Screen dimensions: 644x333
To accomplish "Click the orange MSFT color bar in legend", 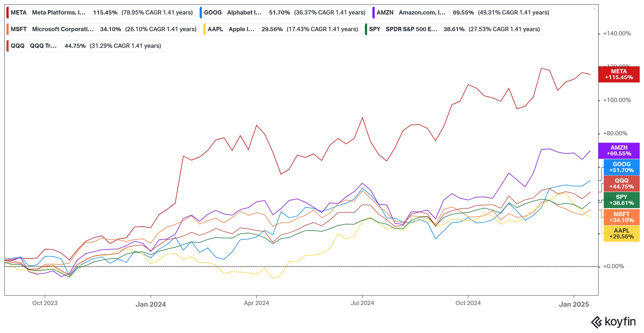I will click(8, 29).
